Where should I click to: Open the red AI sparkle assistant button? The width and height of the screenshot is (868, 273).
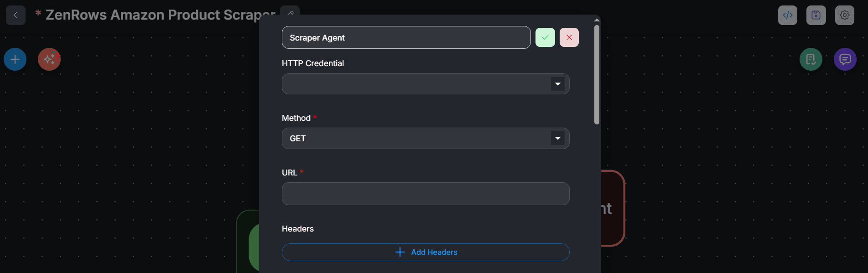[49, 59]
